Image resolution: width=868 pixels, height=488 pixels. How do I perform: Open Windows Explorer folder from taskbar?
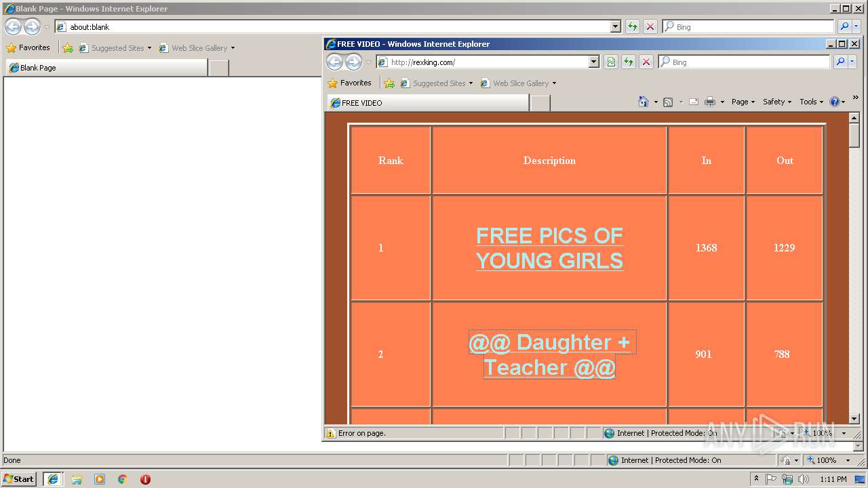point(77,479)
